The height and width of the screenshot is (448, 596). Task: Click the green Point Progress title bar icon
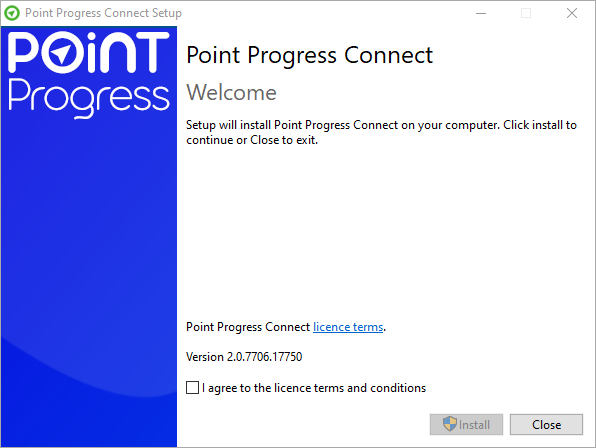(x=12, y=13)
